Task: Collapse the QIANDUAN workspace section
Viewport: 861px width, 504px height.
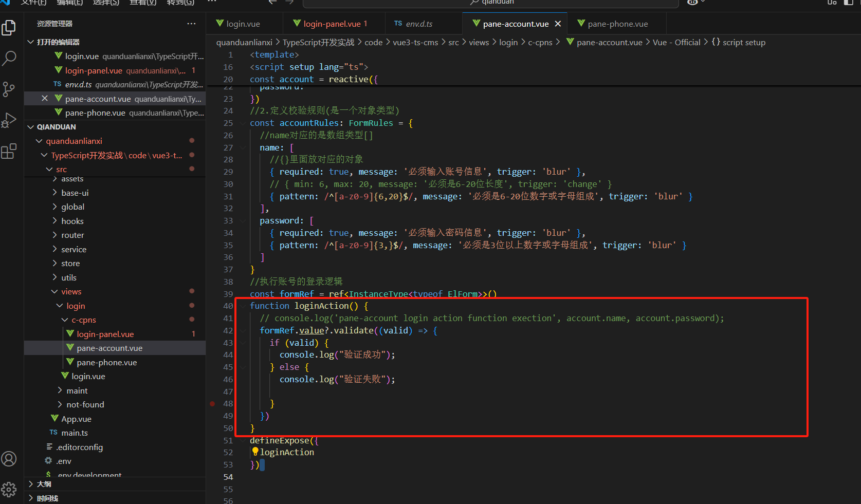Action: tap(115, 127)
